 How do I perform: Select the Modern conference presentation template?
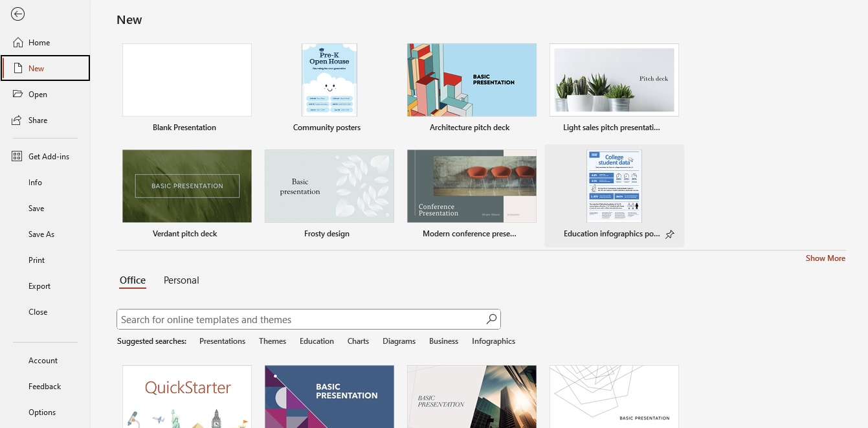point(472,186)
